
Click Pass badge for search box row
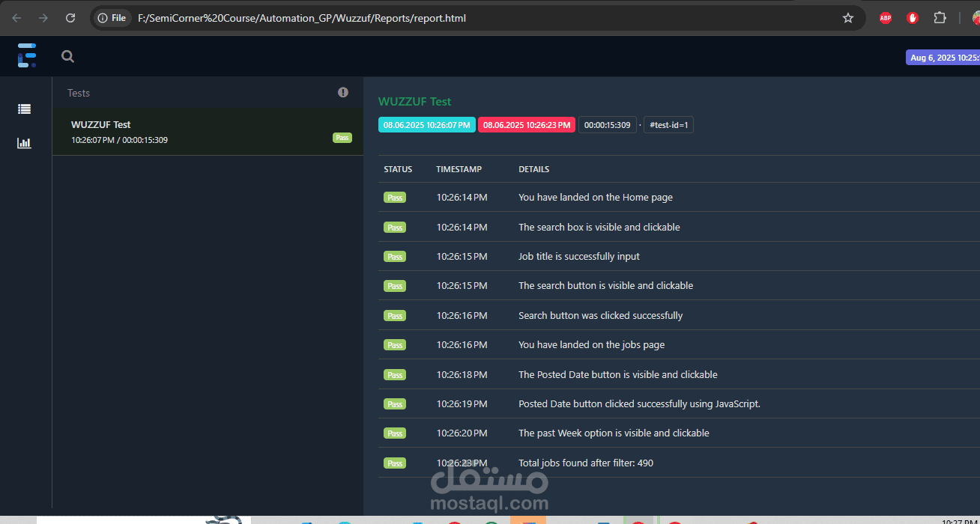[395, 228]
